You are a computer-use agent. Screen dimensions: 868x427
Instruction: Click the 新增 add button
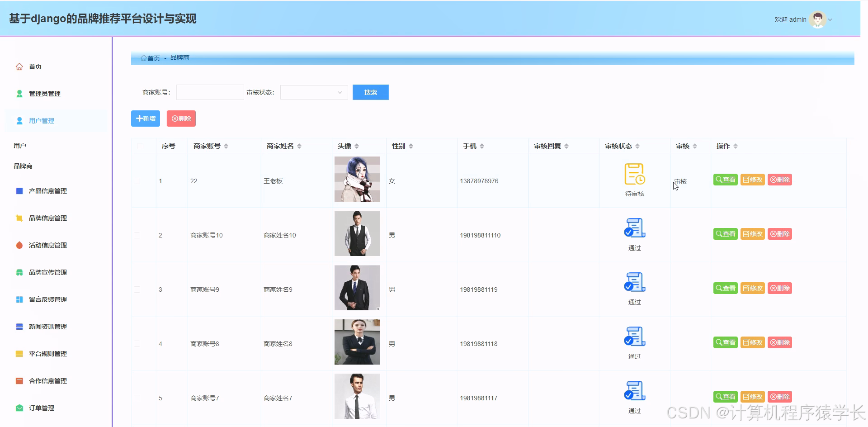pyautogui.click(x=145, y=118)
